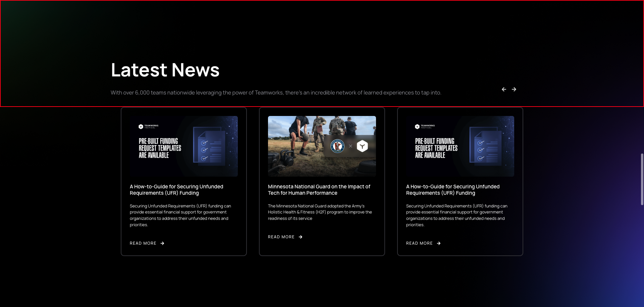This screenshot has height=307, width=644.
Task: Click the Pre-Built Funding Templates thumbnail on third card
Action: pos(460,146)
